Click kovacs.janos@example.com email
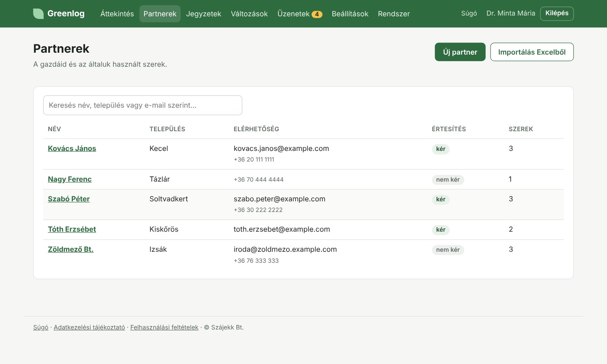 tap(281, 148)
